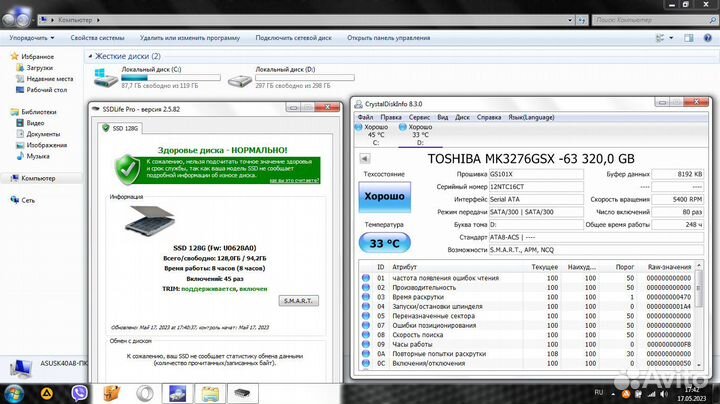
Task: Switch to SSDLife Pro taskbar button
Action: pyautogui.click(x=242, y=393)
